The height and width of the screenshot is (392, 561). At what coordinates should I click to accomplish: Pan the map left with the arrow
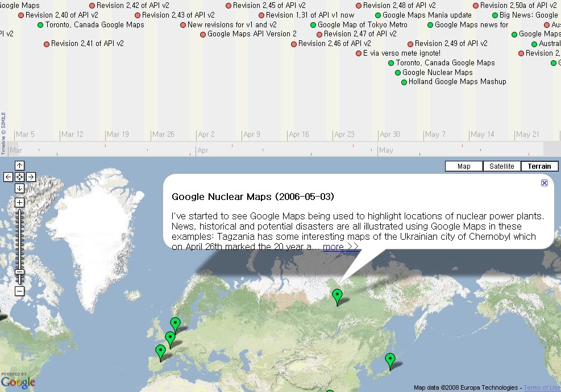point(8,177)
